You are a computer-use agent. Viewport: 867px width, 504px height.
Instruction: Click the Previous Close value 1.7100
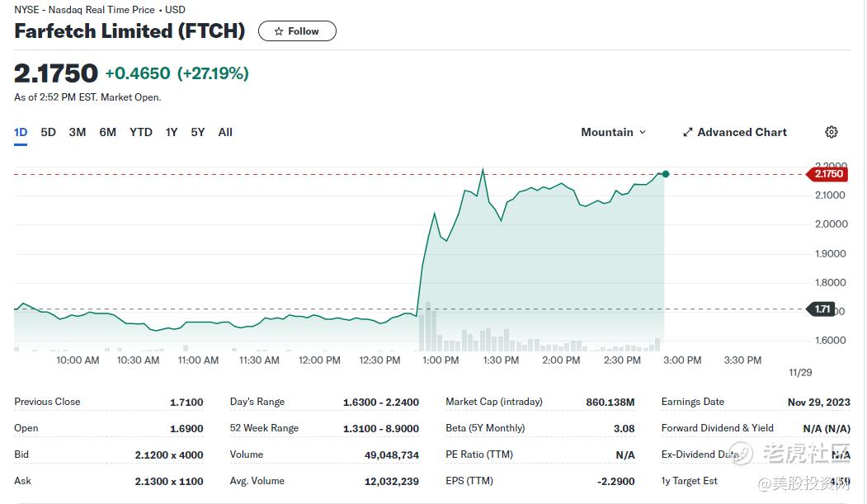click(x=186, y=403)
